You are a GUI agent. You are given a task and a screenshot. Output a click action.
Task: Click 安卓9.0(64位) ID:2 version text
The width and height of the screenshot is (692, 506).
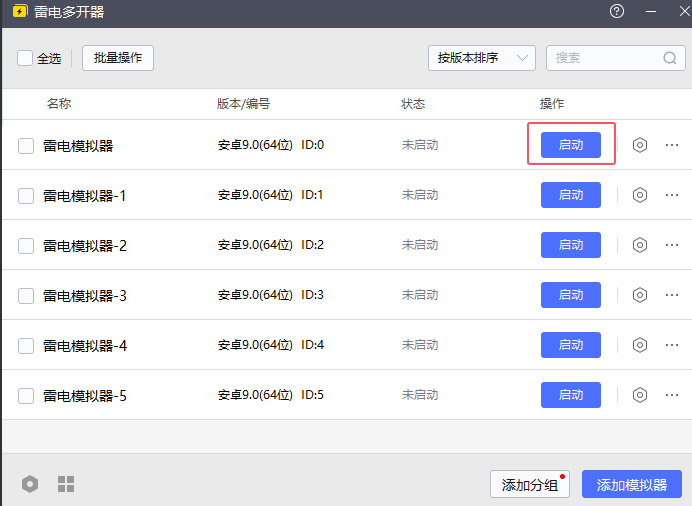pyautogui.click(x=271, y=245)
